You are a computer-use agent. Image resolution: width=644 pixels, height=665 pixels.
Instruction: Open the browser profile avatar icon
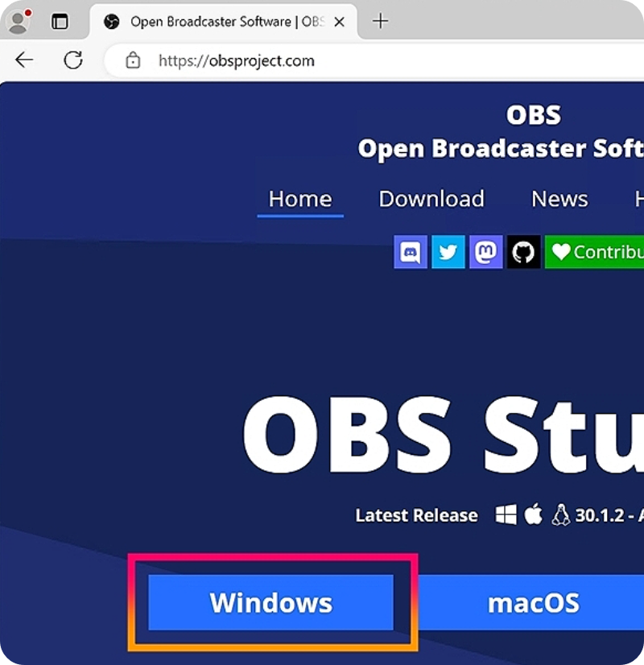tap(19, 22)
